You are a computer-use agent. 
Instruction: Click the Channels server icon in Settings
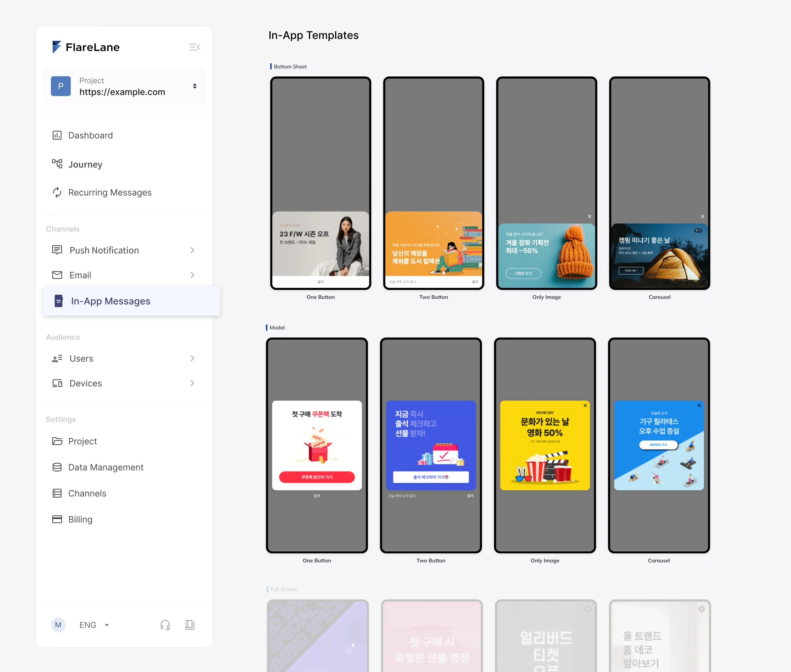(x=57, y=493)
